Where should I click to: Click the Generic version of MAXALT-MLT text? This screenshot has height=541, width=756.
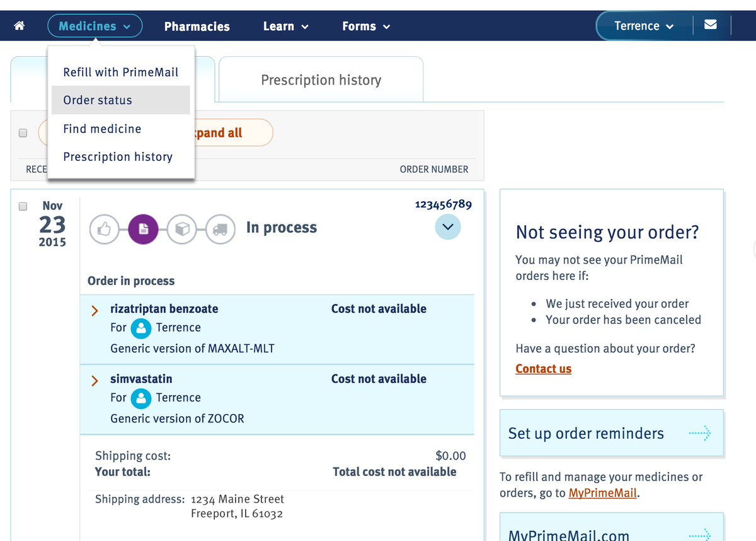(192, 348)
